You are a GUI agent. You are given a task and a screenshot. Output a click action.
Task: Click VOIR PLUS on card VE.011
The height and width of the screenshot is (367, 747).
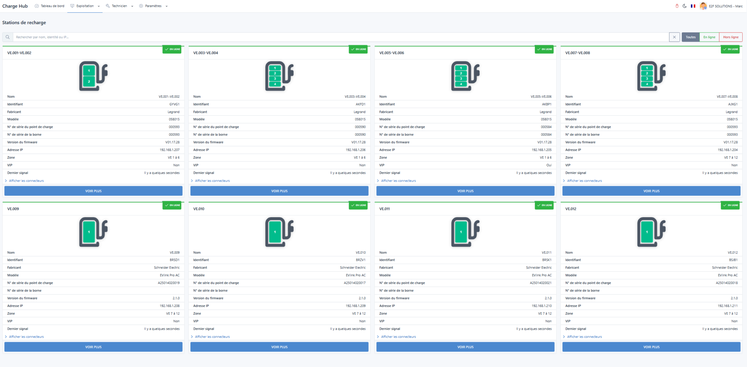coord(465,347)
